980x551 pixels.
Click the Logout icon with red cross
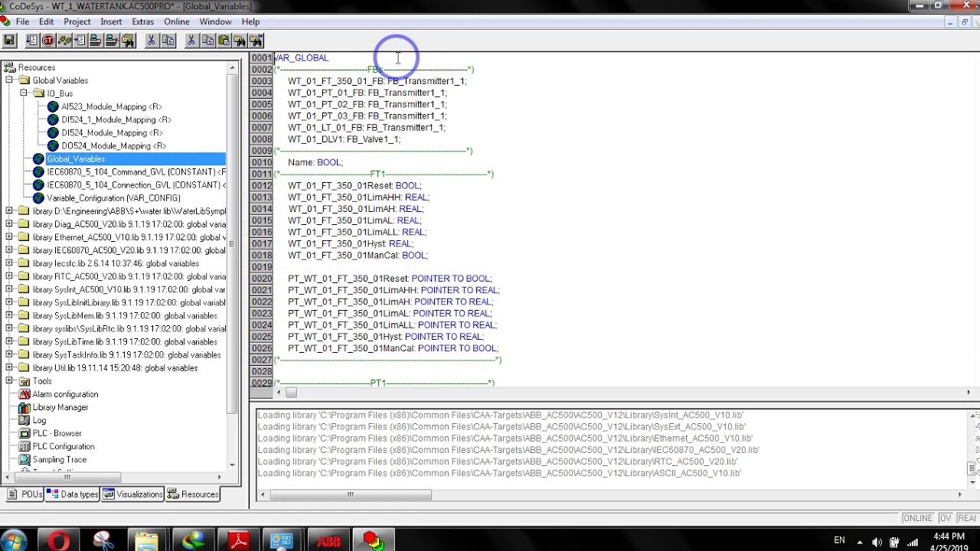(112, 41)
